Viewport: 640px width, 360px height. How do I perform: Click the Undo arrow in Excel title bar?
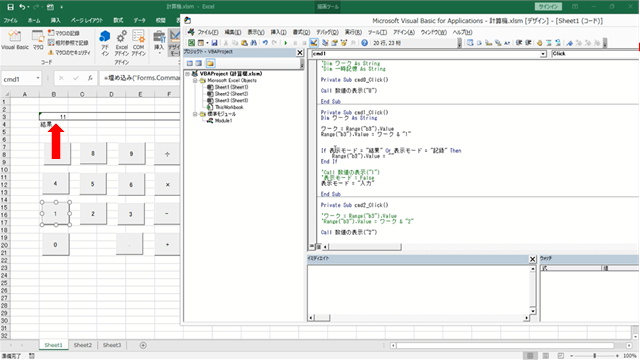pos(22,7)
